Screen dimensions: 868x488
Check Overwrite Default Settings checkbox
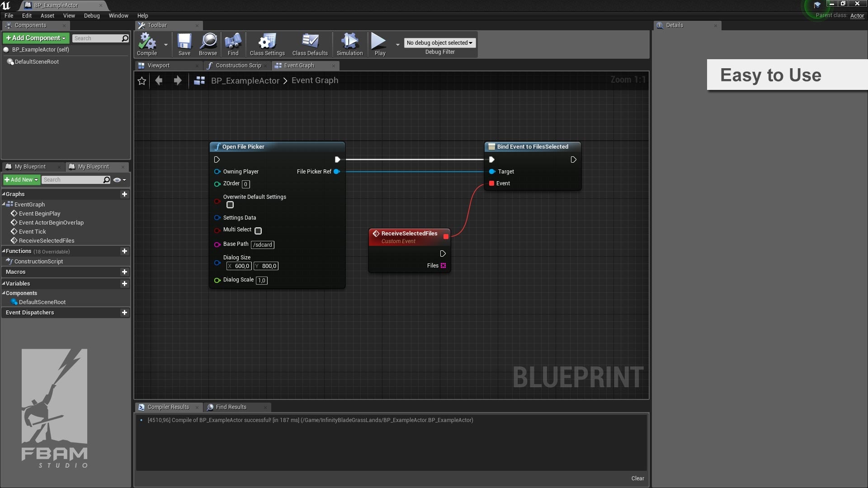(x=230, y=205)
